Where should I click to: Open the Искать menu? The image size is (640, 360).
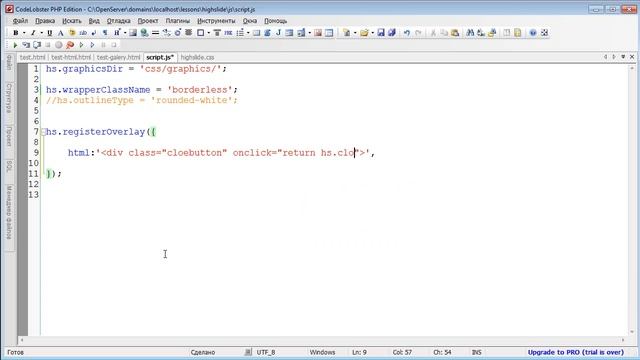coord(72,21)
